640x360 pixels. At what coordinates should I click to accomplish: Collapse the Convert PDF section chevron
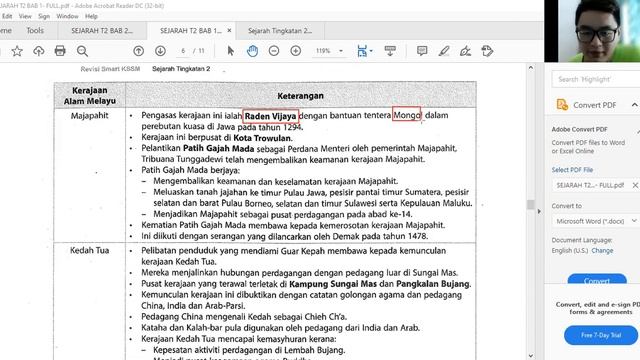(635, 105)
